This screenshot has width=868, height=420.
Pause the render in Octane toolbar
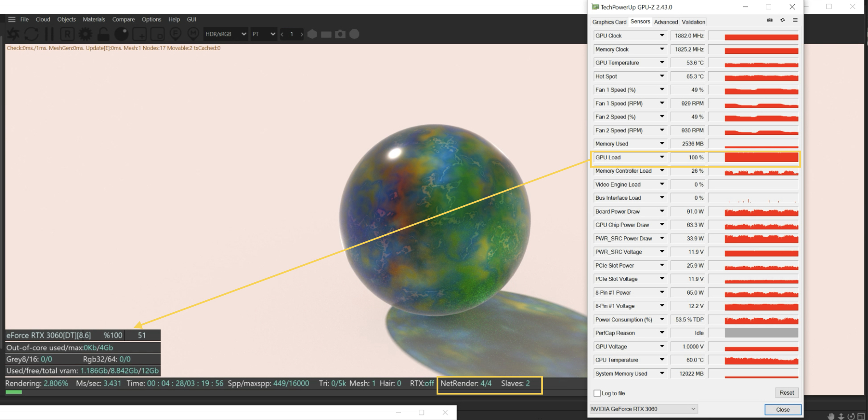[x=49, y=34]
